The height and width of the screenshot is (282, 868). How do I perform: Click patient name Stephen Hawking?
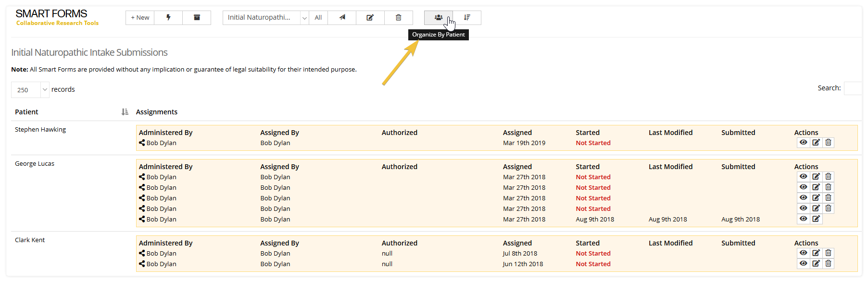[x=40, y=130]
